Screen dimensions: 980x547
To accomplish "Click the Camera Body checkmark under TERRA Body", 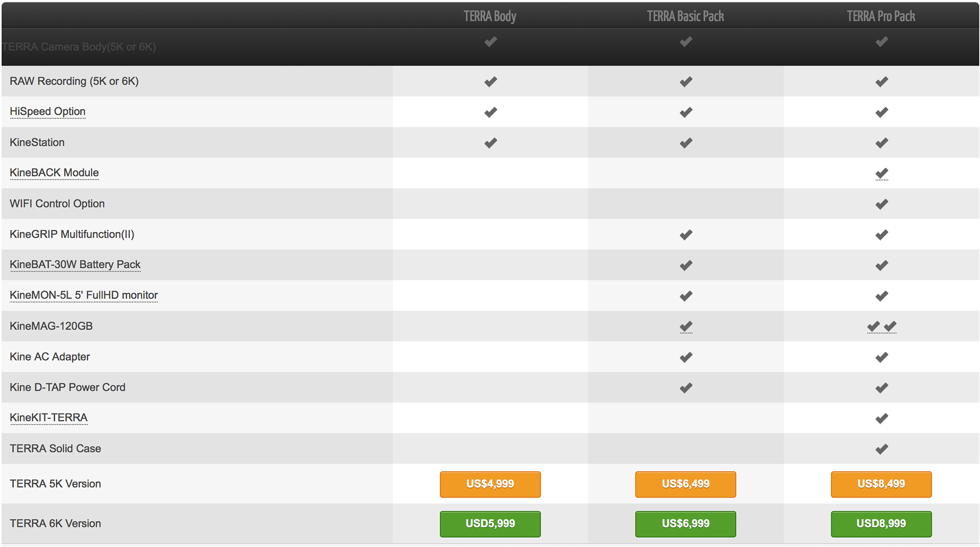I will [x=491, y=41].
